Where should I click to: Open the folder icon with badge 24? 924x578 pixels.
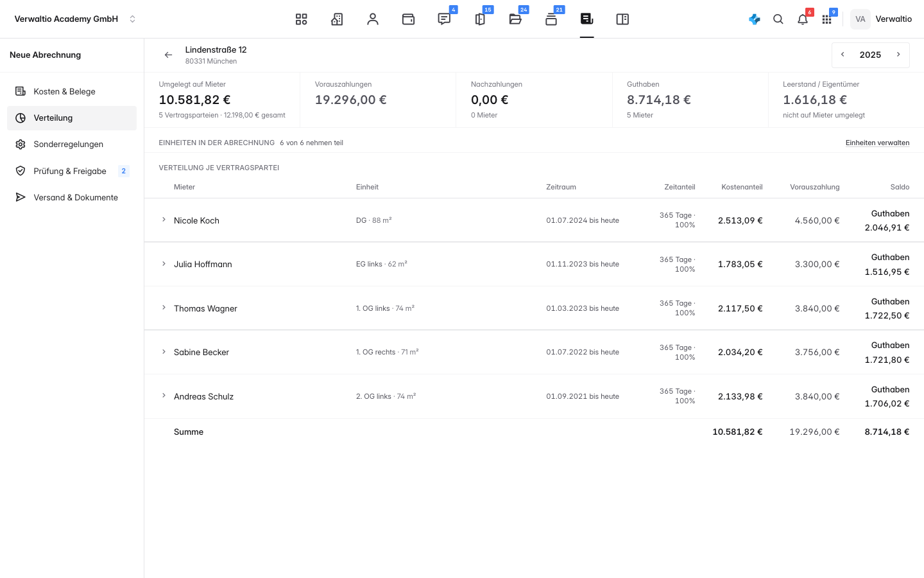pos(515,19)
